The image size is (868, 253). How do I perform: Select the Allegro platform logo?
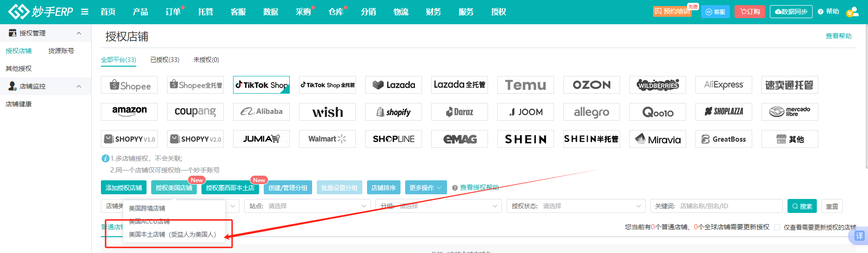pos(592,112)
